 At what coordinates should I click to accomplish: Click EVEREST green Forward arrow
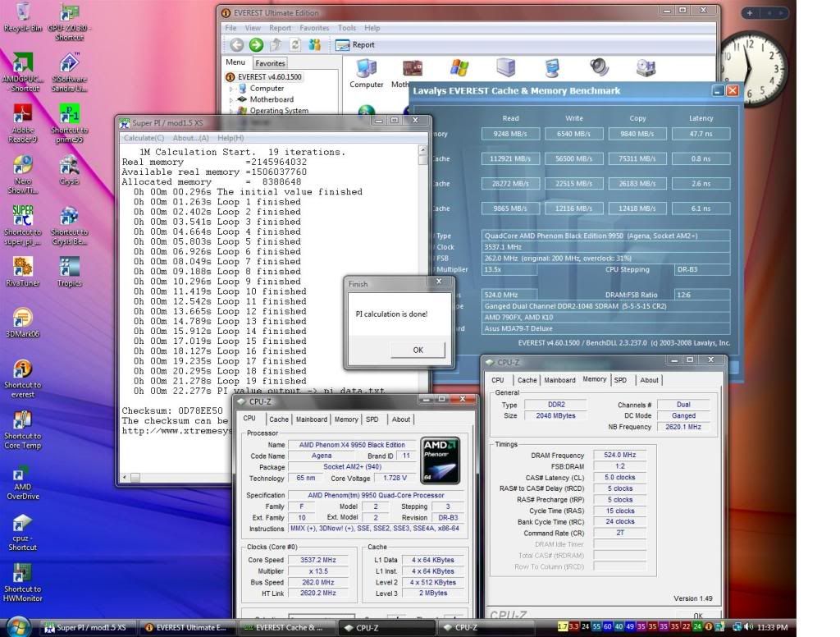coord(256,45)
